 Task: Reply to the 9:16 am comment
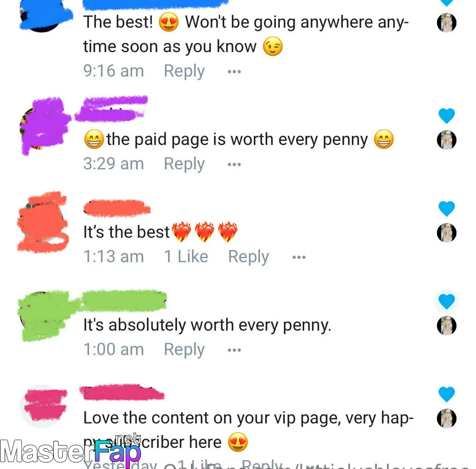[x=184, y=71]
